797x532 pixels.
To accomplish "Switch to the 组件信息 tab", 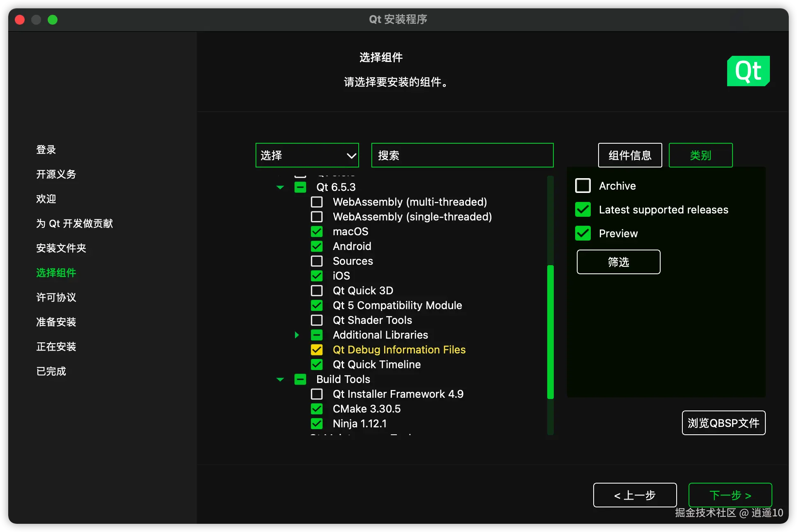I will click(630, 155).
